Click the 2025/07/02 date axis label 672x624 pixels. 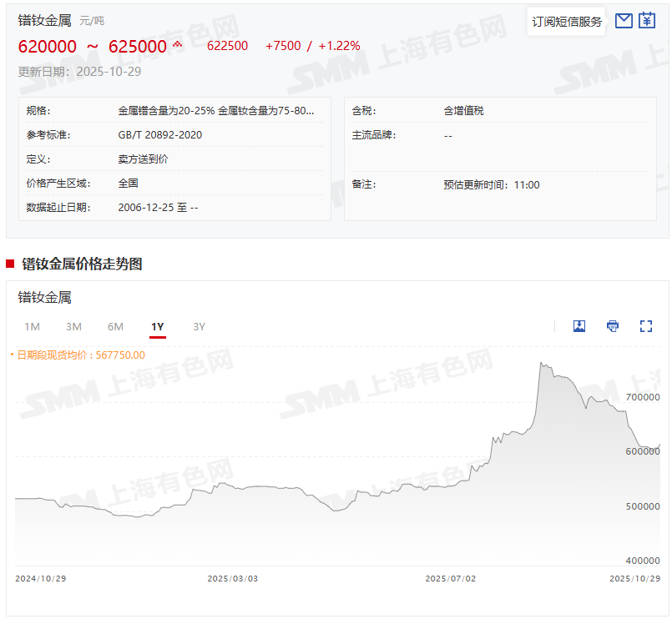point(450,578)
